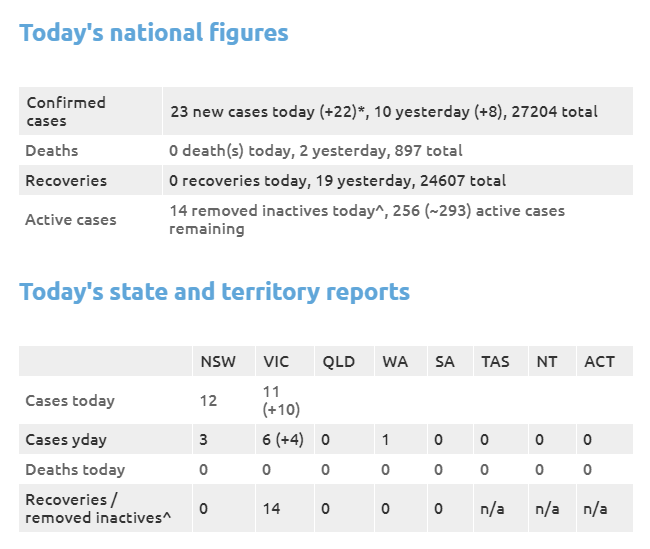The image size is (650, 549).
Task: Click the Cases today row label
Action: tap(70, 401)
